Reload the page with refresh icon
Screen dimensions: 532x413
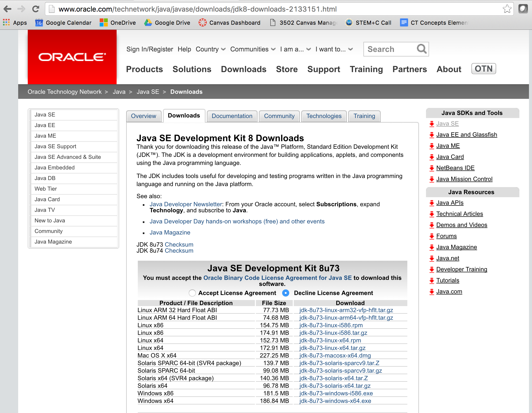pos(36,9)
